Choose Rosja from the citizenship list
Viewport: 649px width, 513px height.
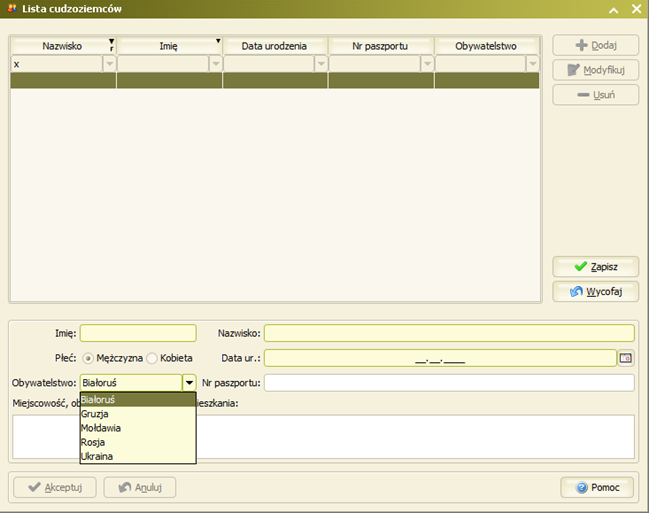[x=138, y=442]
